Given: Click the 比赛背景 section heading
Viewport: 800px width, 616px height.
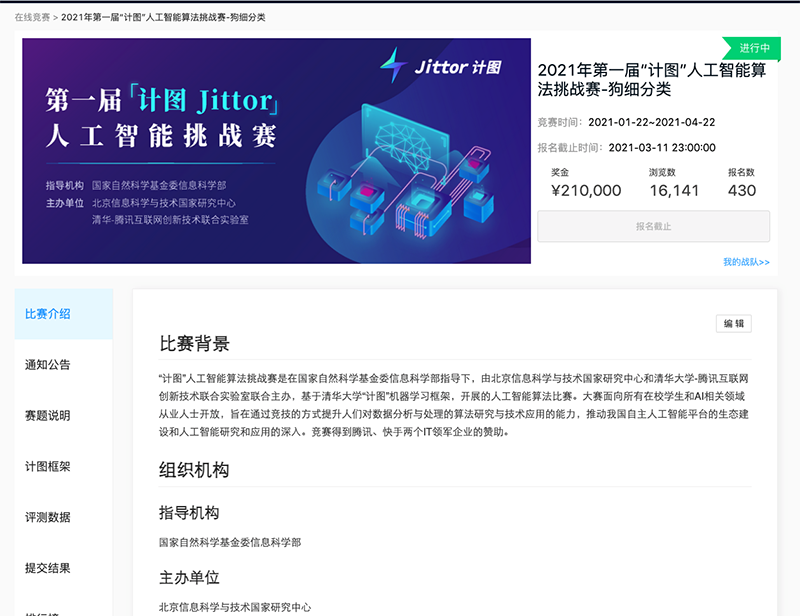Looking at the screenshot, I should (x=195, y=344).
